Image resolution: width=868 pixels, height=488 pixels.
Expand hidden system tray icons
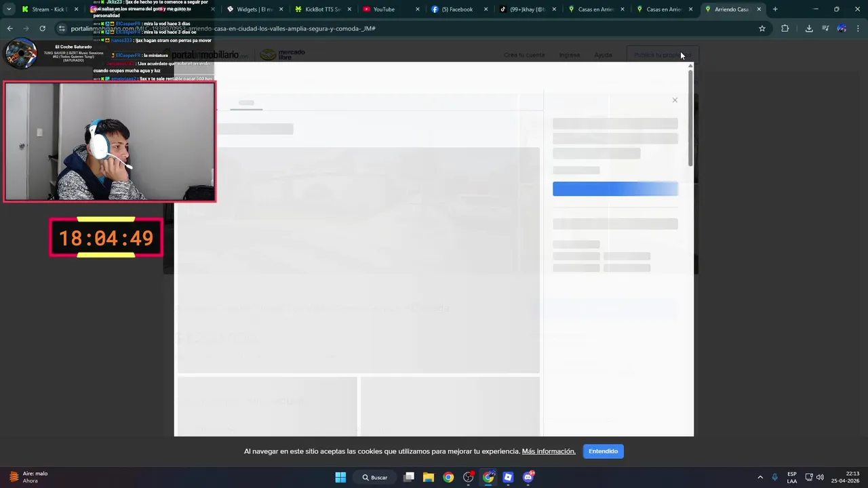tap(760, 477)
